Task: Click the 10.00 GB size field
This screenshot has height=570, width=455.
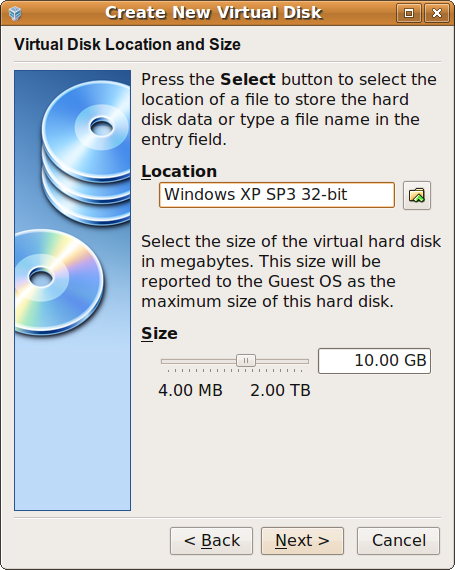Action: (x=374, y=361)
